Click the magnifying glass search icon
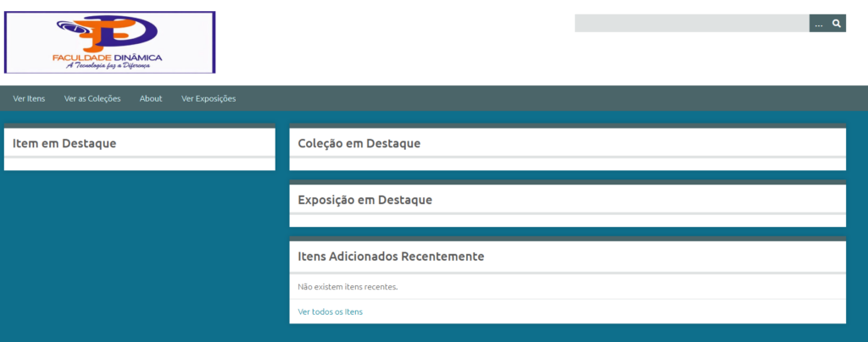This screenshot has width=868, height=342. 837,24
